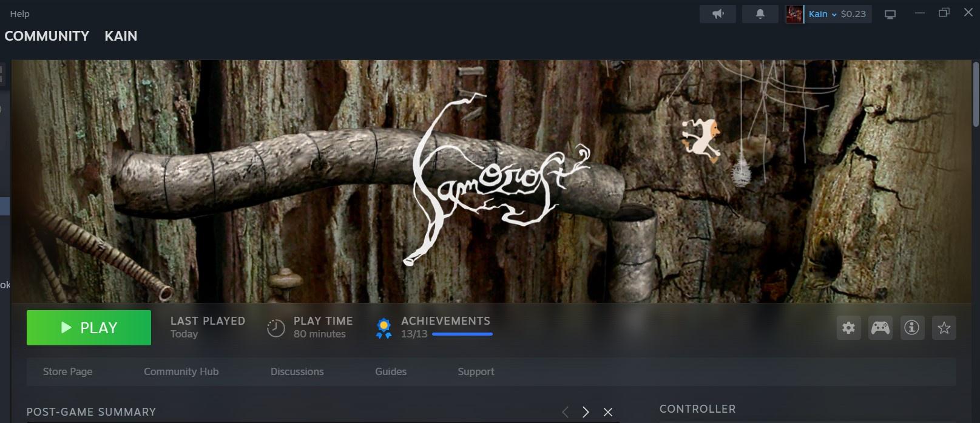This screenshot has width=980, height=423.
Task: Show game info icon
Action: coord(911,328)
